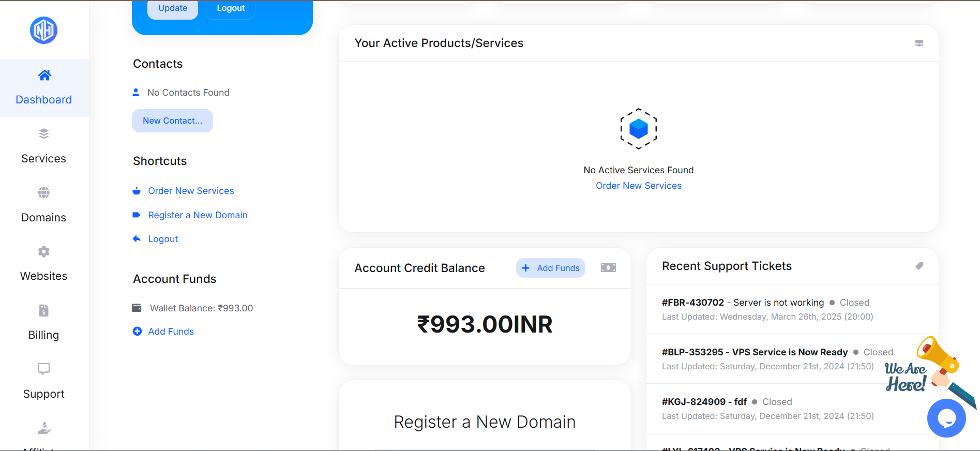
Task: Open Order New Services shortcut link
Action: (191, 191)
